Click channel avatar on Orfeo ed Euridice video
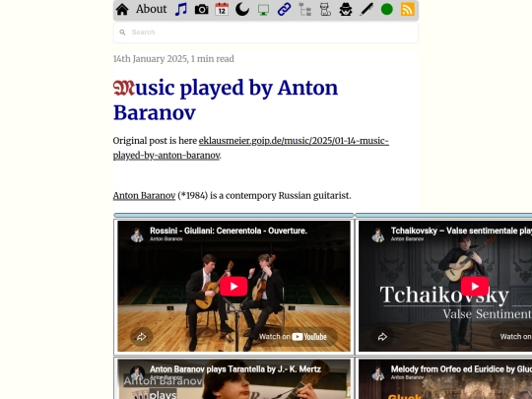The width and height of the screenshot is (532, 399). (378, 373)
